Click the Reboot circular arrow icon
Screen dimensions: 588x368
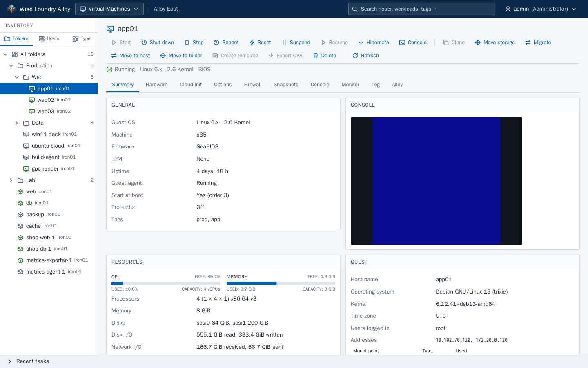[x=217, y=43]
